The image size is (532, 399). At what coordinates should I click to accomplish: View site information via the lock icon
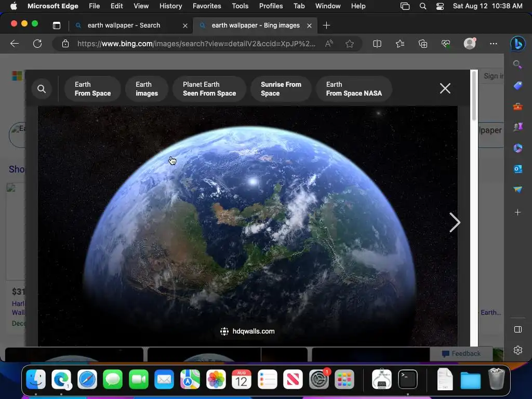click(x=65, y=44)
